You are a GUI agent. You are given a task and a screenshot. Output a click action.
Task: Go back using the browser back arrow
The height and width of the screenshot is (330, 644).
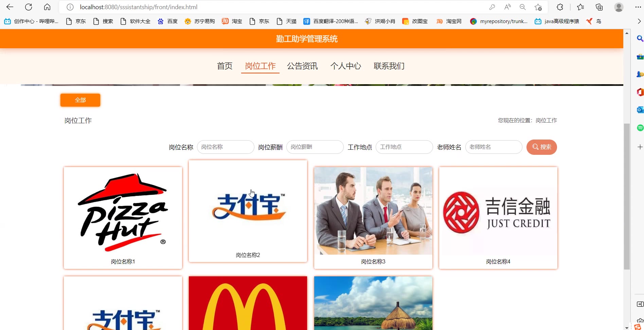pos(10,7)
